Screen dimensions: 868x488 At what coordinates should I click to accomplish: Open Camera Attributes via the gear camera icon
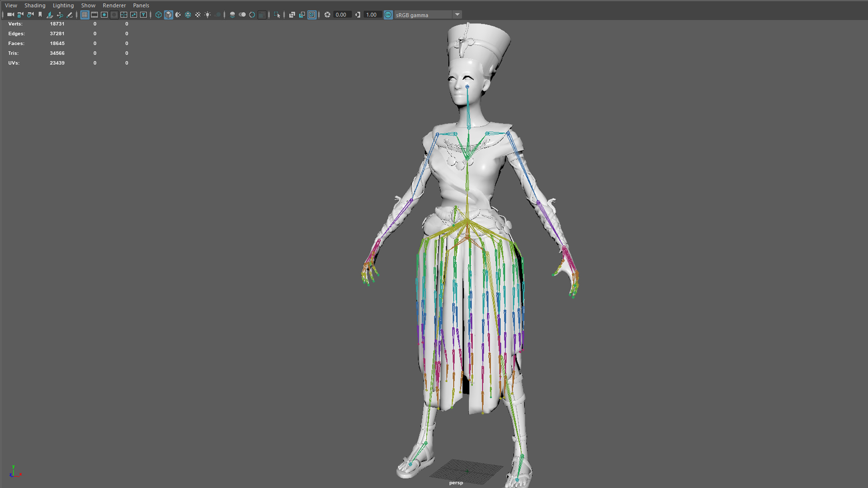pos(30,15)
